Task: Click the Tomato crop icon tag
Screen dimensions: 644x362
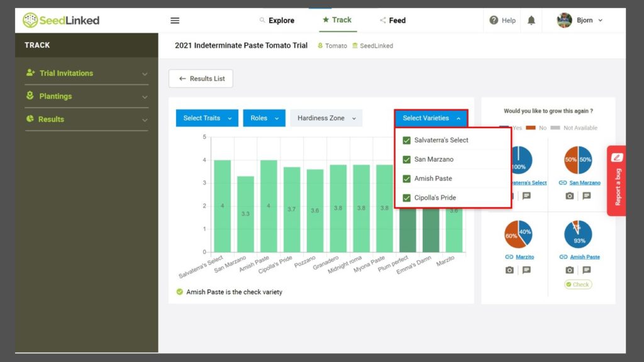Action: [x=320, y=45]
